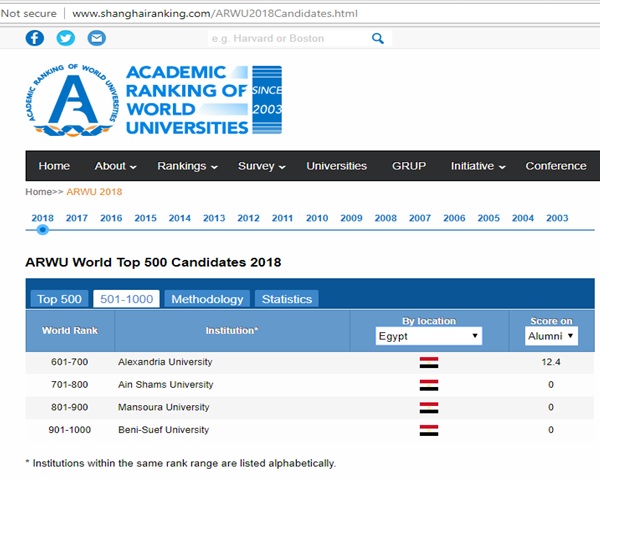
Task: Open the Methodology tab
Action: click(207, 299)
